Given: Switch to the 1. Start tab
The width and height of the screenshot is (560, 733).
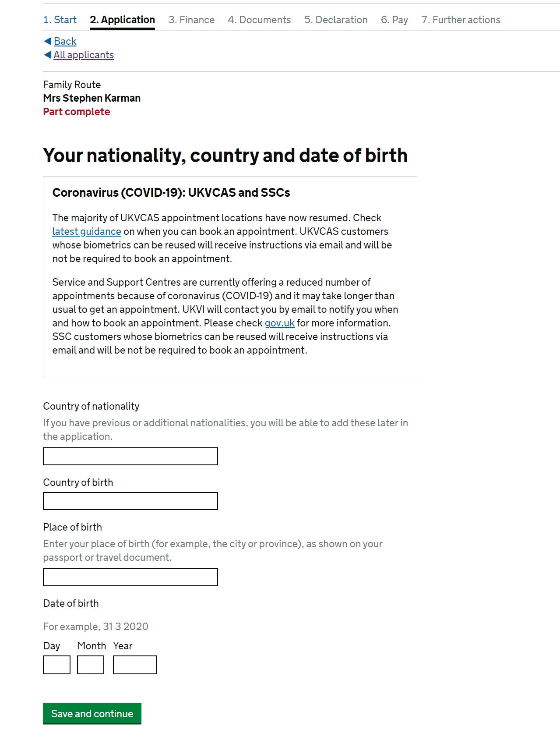Looking at the screenshot, I should point(60,20).
